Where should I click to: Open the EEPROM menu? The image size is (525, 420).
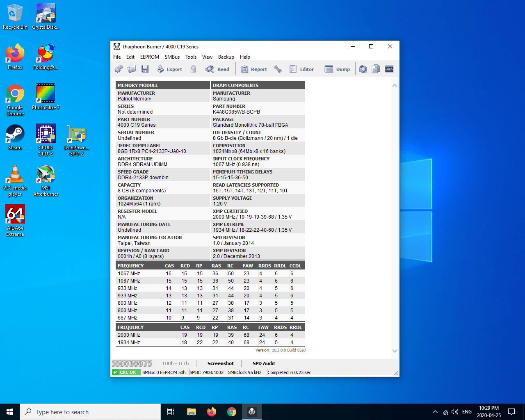[x=149, y=57]
